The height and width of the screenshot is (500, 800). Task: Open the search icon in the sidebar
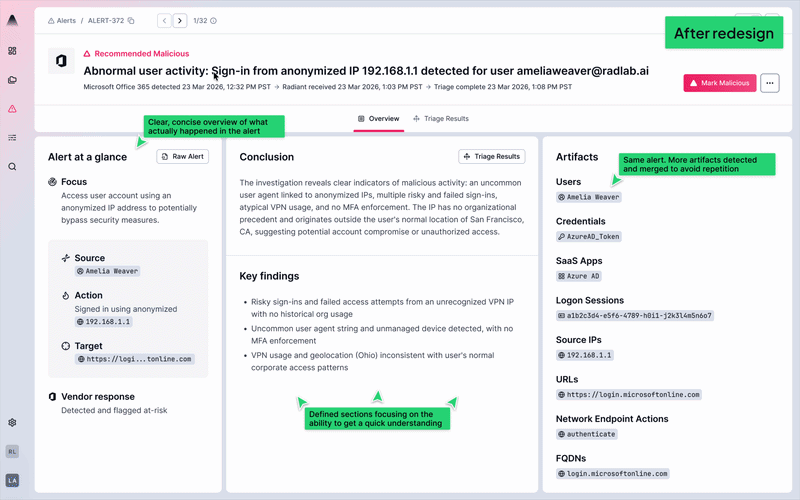coord(12,167)
